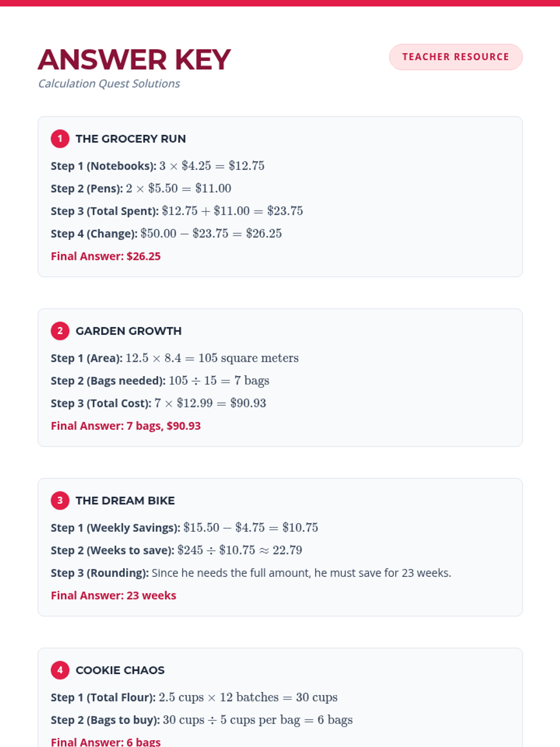Click the Step 1 Total Flour line
Image resolution: width=560 pixels, height=747 pixels.
point(194,697)
